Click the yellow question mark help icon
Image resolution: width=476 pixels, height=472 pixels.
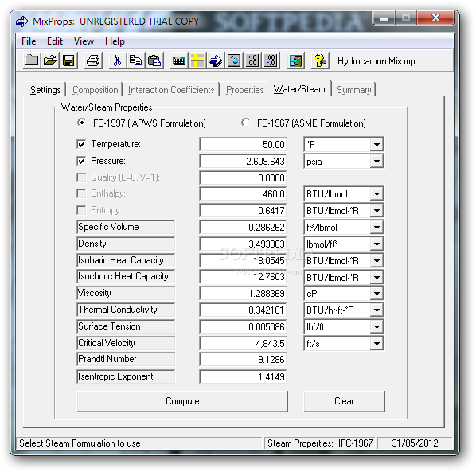pyautogui.click(x=320, y=60)
